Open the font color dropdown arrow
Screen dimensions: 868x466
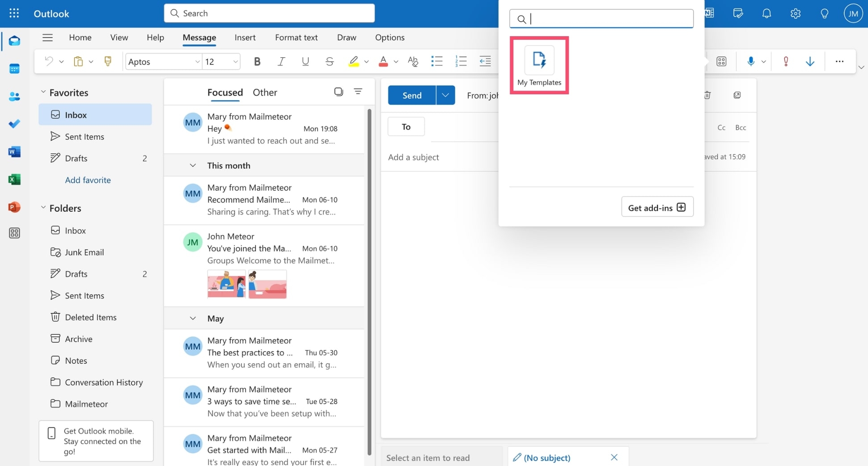tap(396, 62)
